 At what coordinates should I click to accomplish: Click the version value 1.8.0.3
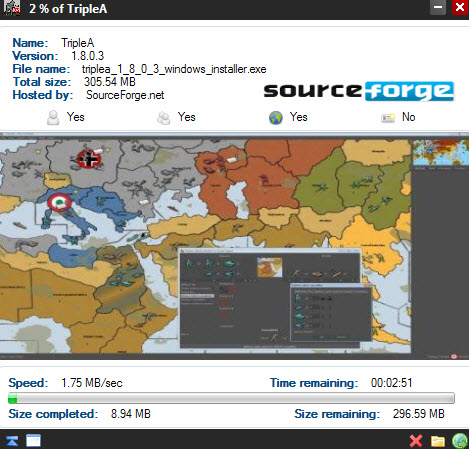coord(88,56)
